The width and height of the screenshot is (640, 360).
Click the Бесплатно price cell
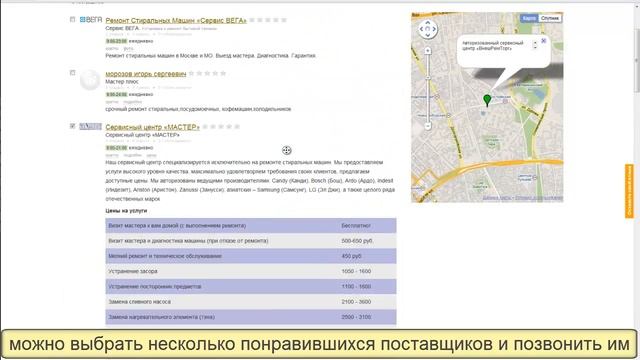(356, 226)
